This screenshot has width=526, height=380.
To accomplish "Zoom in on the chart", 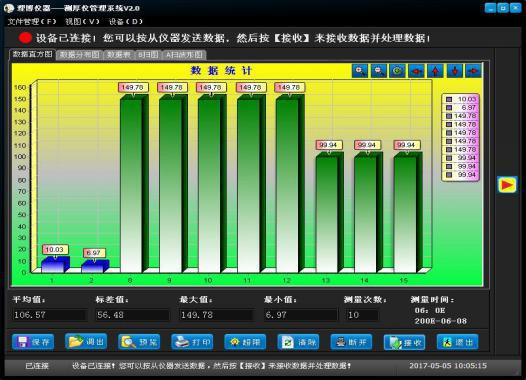I will [x=360, y=71].
